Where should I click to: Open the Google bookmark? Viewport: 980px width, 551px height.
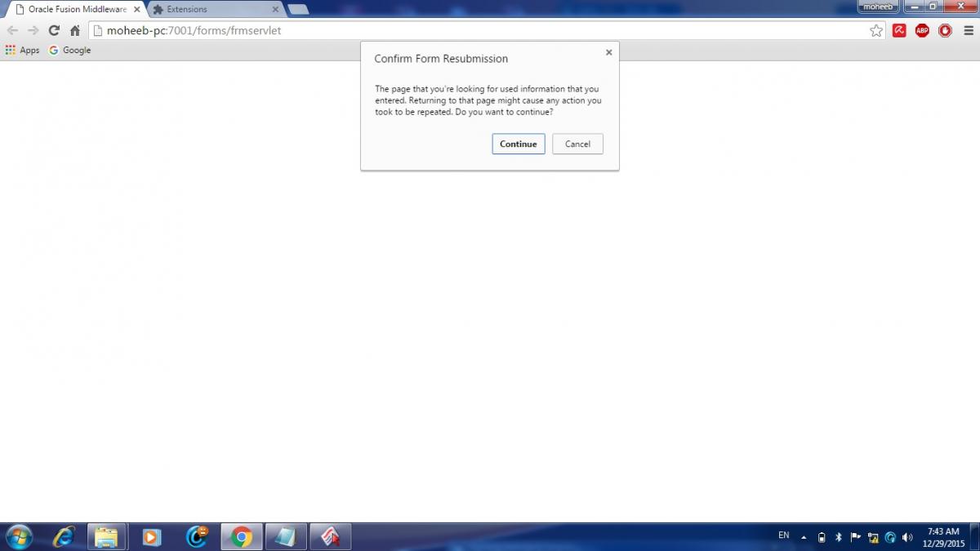[69, 50]
